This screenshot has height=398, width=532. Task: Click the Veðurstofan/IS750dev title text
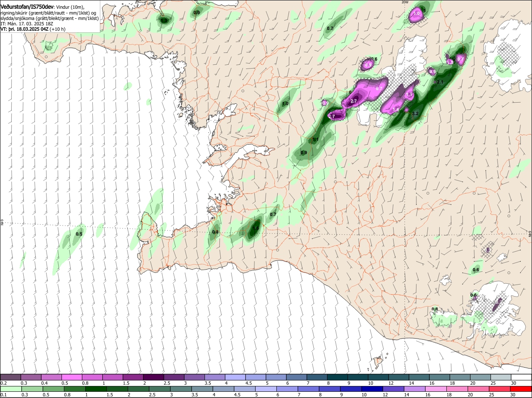27,7
